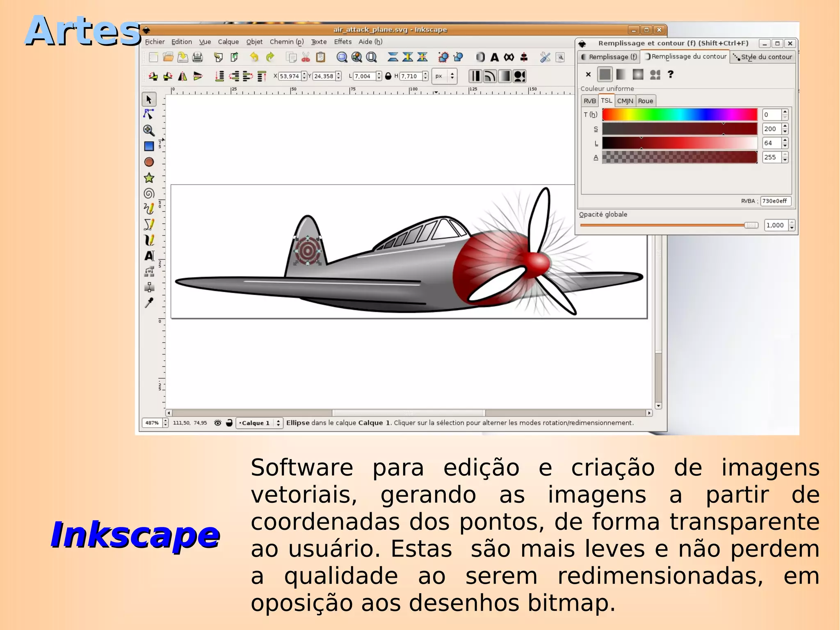Click the Flip horizontal icon
Image resolution: width=840 pixels, height=630 pixels.
pyautogui.click(x=183, y=76)
